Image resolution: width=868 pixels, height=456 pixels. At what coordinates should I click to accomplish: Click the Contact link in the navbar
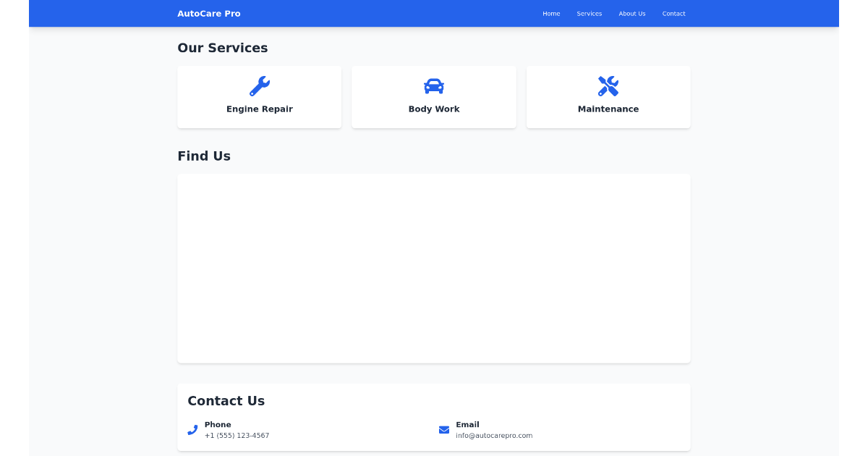pyautogui.click(x=673, y=13)
